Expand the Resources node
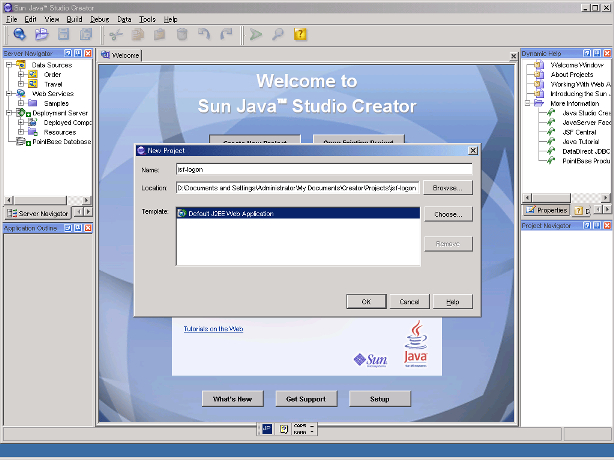The height and width of the screenshot is (460, 614). tap(21, 132)
